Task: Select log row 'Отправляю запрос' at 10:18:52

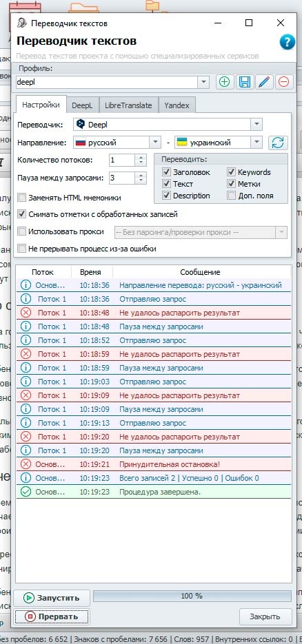Action: [x=153, y=340]
